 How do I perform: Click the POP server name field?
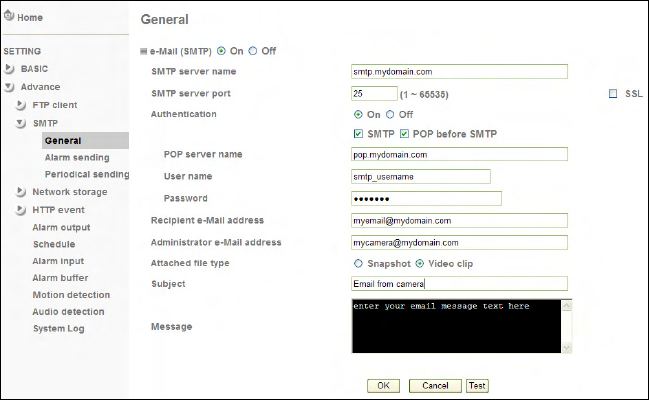pos(459,154)
